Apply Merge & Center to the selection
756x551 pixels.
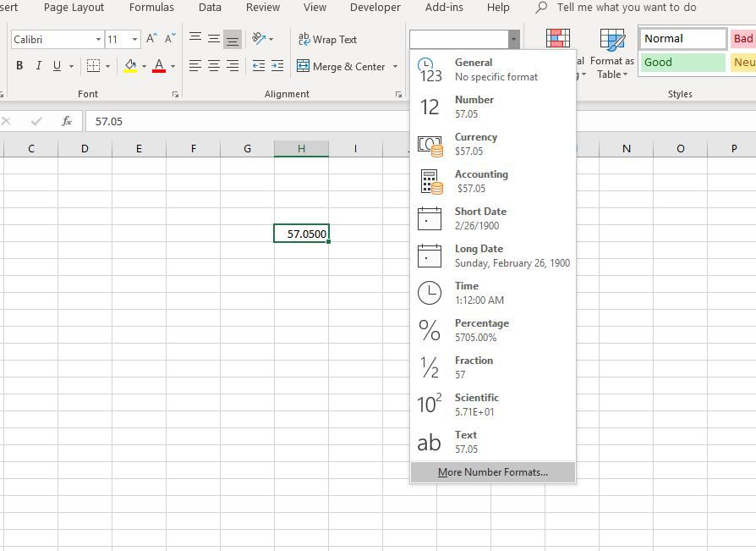click(342, 65)
